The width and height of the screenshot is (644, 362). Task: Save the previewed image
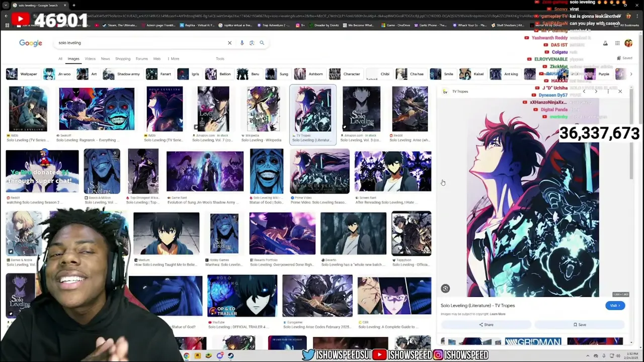(580, 325)
